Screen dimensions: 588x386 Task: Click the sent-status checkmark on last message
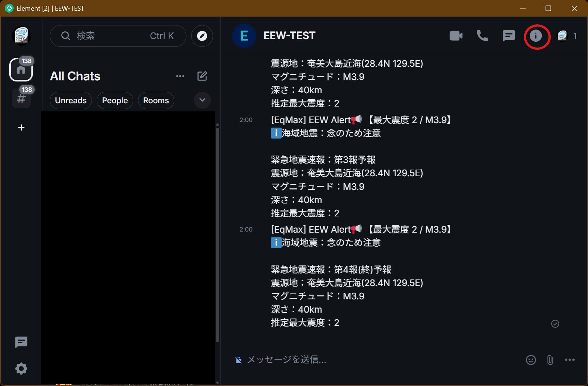[555, 324]
